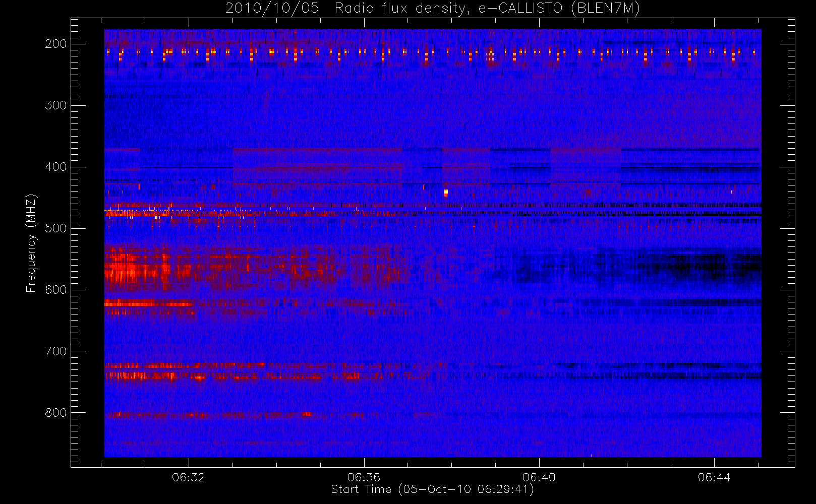Click the bright yellow spot near 440 MHz
The width and height of the screenshot is (816, 504).
click(x=446, y=193)
